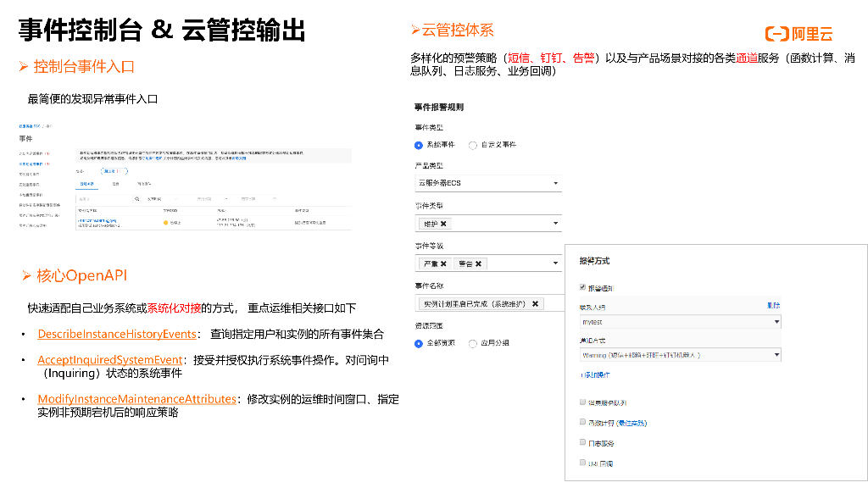Choose the 自定义事件 radio option
Screen dimensions: 868x488
(473, 145)
